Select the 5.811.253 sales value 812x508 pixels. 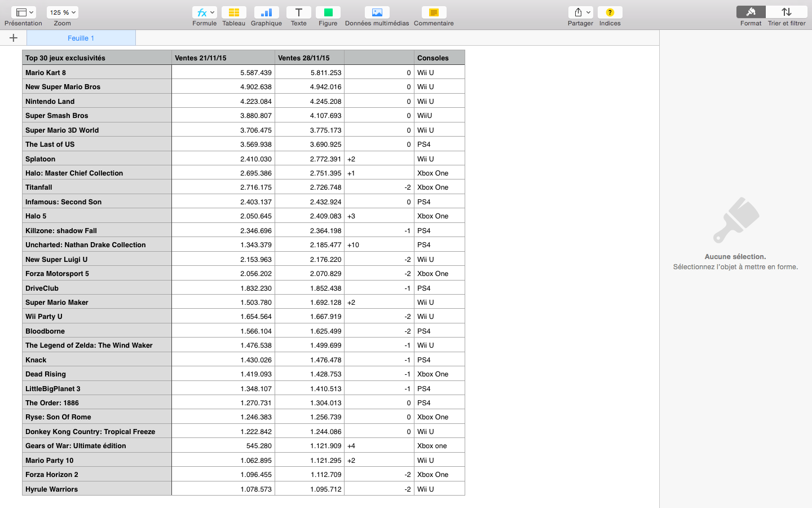coord(310,72)
